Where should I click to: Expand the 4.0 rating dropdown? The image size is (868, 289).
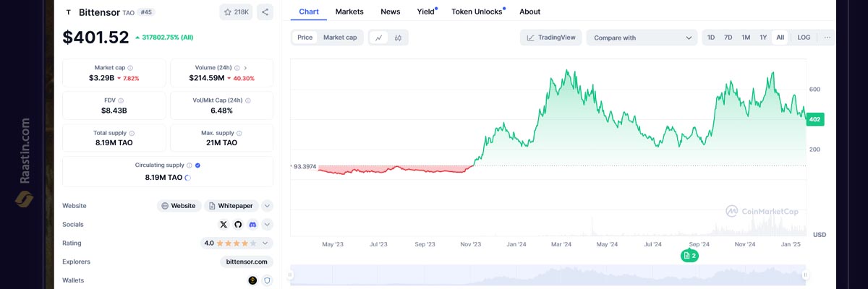(237, 243)
